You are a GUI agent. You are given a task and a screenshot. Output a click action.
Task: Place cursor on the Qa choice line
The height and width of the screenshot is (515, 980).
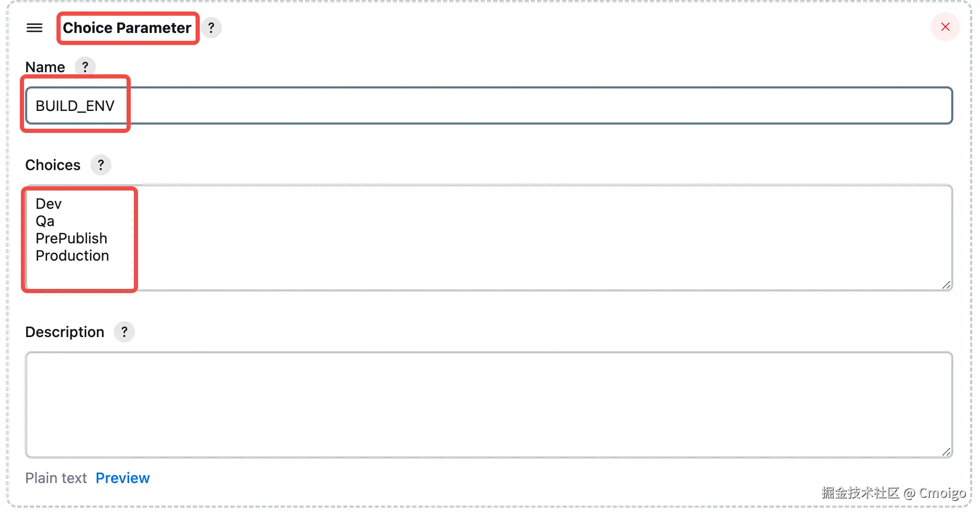[x=45, y=221]
